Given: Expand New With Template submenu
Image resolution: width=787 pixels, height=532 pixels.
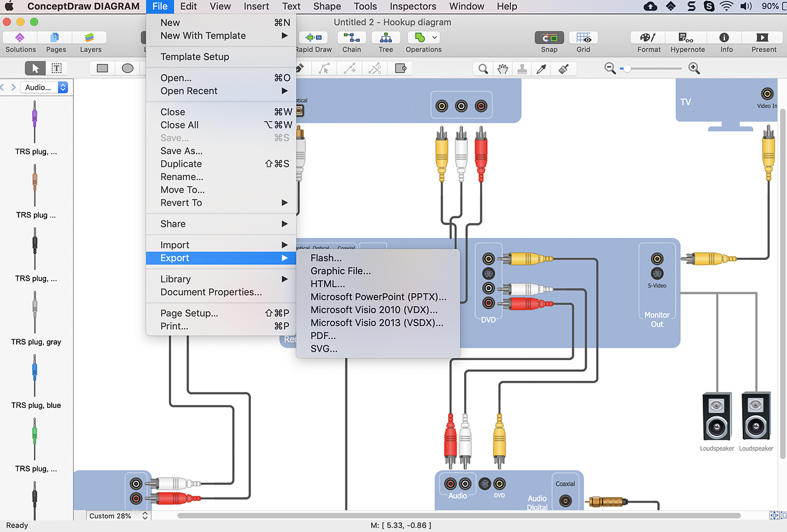Looking at the screenshot, I should pos(221,36).
